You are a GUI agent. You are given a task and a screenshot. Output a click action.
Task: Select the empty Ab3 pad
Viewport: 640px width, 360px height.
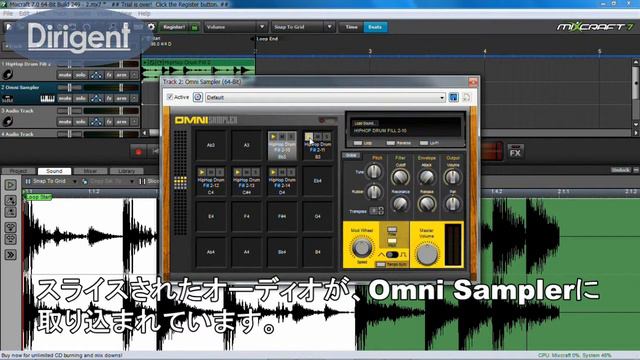point(211,145)
